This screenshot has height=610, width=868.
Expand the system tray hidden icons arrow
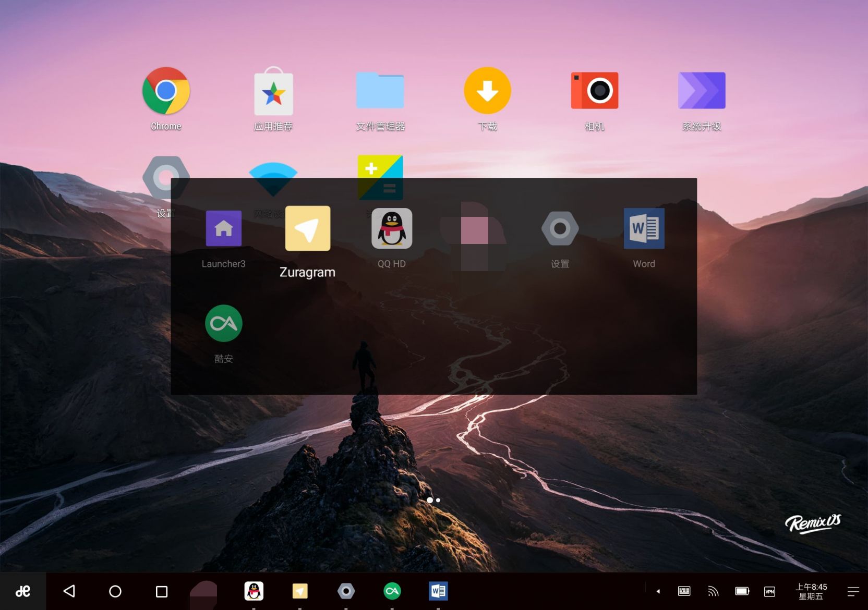tap(658, 591)
